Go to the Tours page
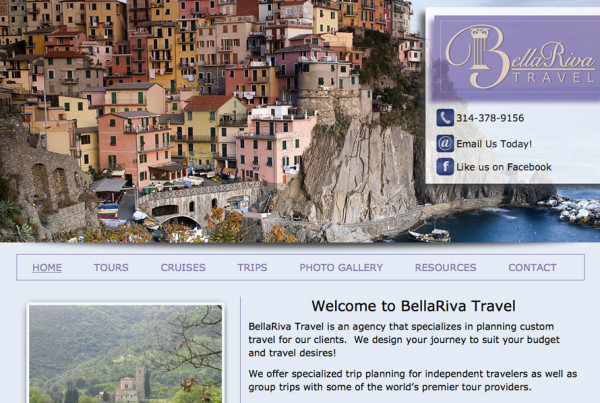The width and height of the screenshot is (600, 403). point(111,268)
